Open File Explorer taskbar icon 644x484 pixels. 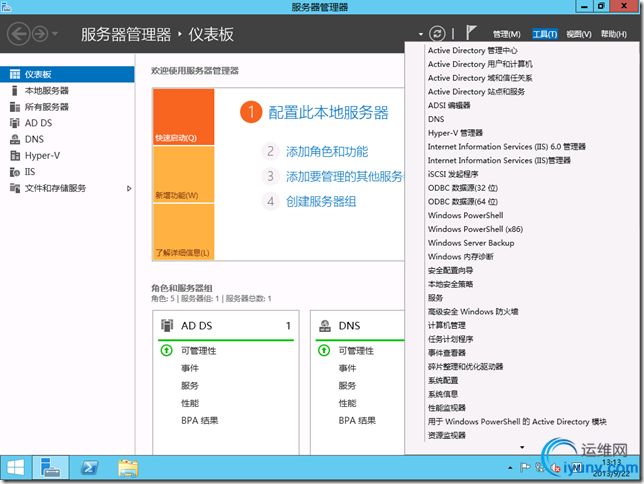[x=128, y=468]
